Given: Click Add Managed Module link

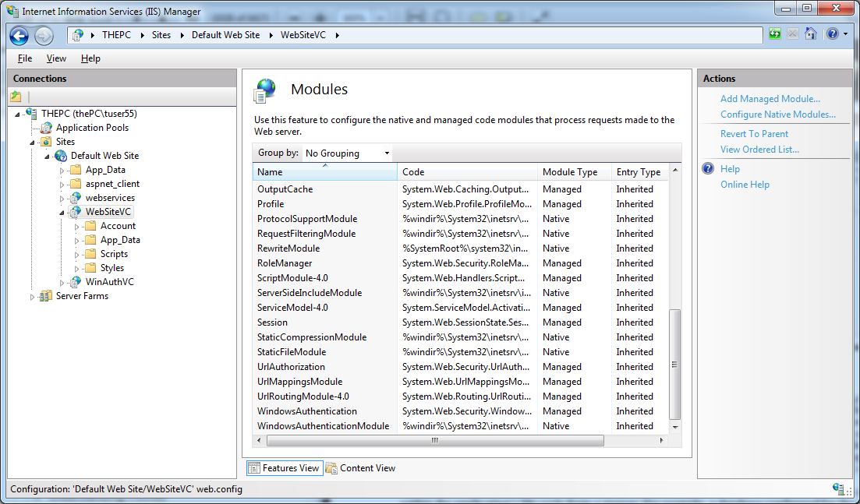Looking at the screenshot, I should [770, 99].
